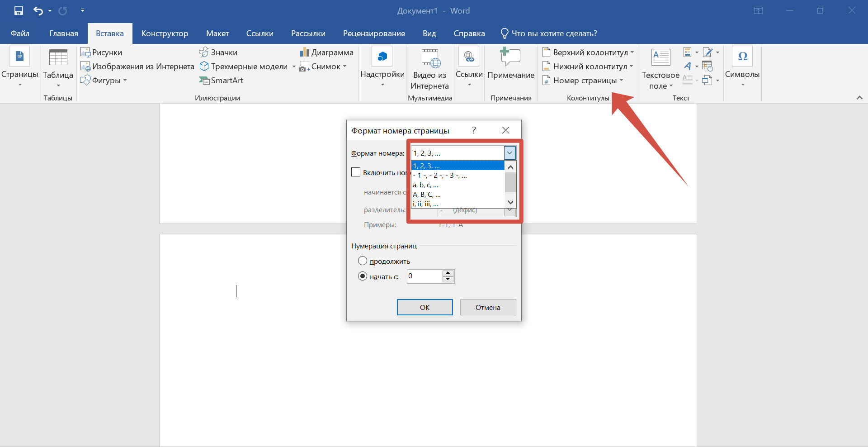Viewport: 868px width, 447px height.
Task: Select the начать с radio button
Action: click(363, 276)
